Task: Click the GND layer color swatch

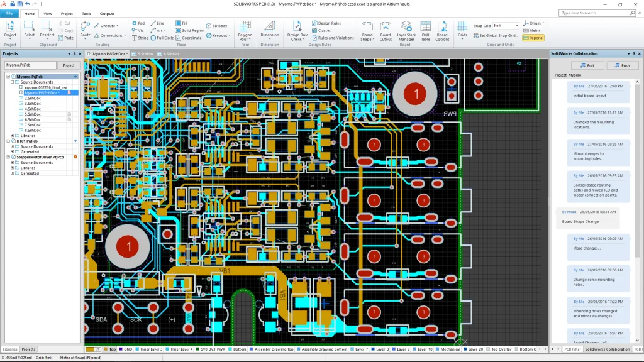Action: [x=121, y=348]
